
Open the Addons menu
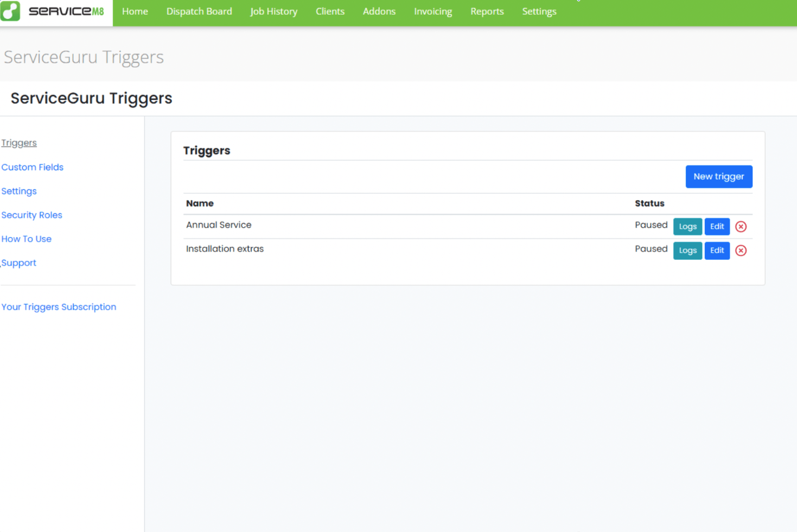[379, 11]
